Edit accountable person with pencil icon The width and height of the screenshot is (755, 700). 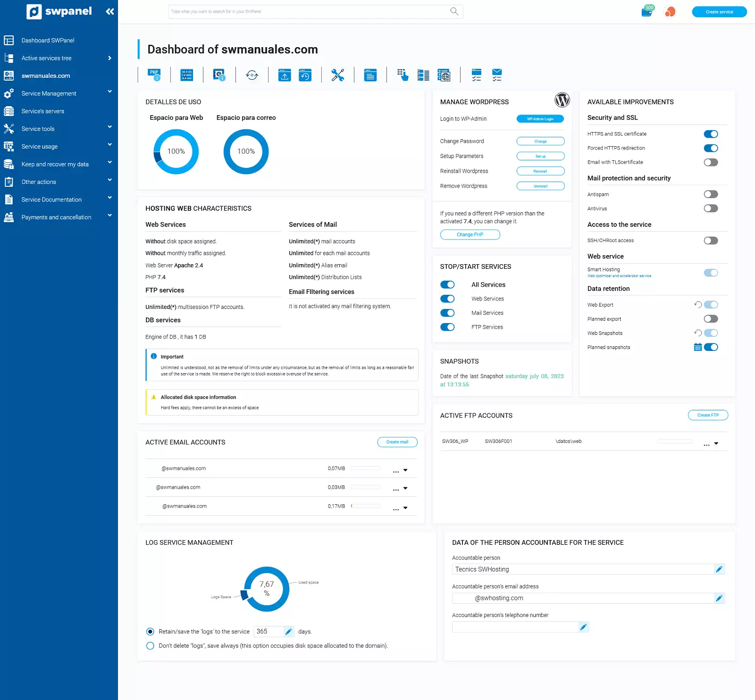pyautogui.click(x=719, y=569)
